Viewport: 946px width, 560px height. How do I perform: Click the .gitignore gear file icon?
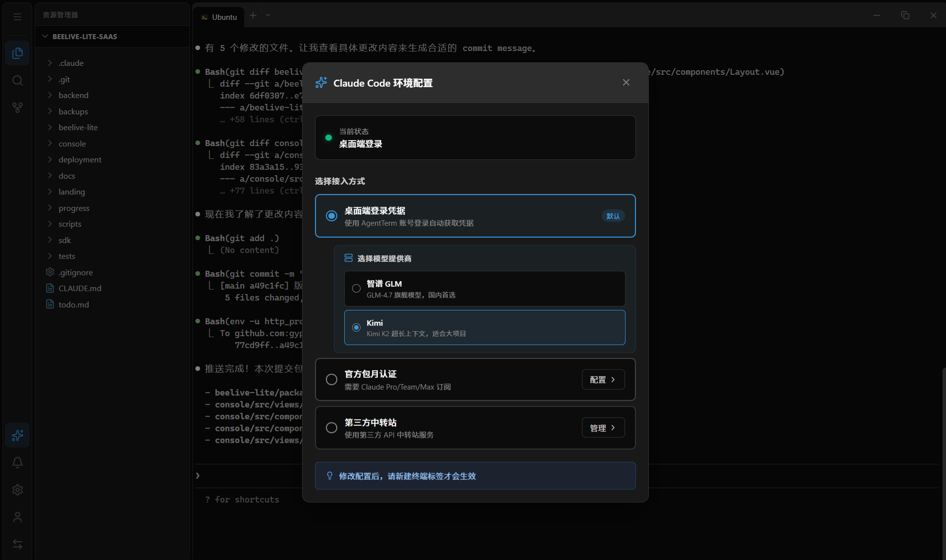[x=50, y=272]
